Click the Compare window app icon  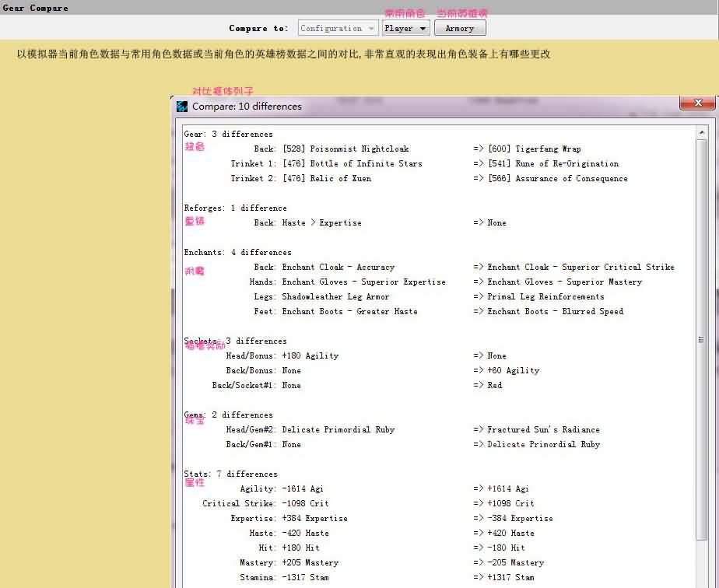tap(182, 107)
